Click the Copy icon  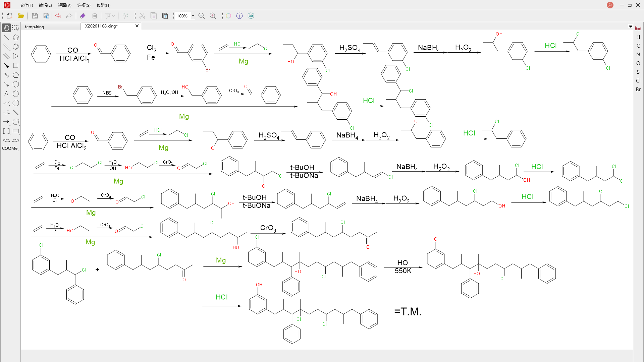(x=154, y=16)
